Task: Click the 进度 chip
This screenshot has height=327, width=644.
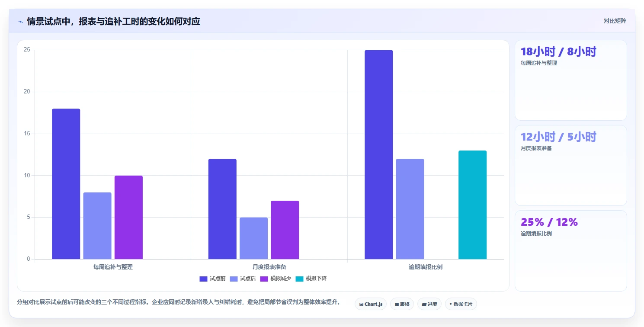Action: pos(429,304)
